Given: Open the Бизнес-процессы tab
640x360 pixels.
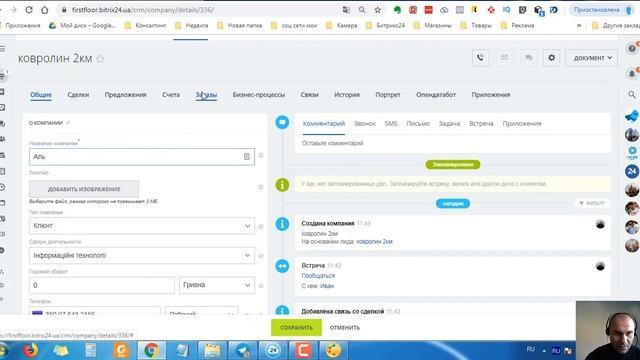Looking at the screenshot, I should [259, 95].
